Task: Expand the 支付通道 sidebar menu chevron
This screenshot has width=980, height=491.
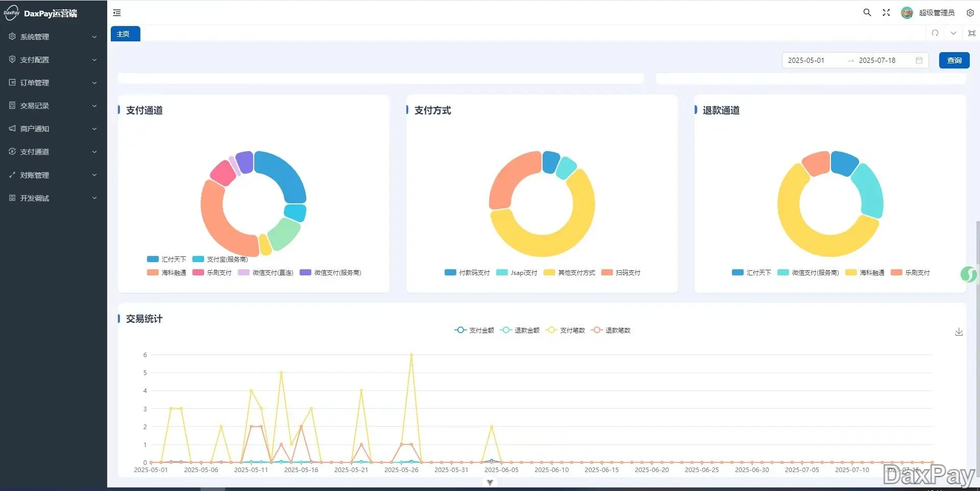Action: click(x=94, y=152)
